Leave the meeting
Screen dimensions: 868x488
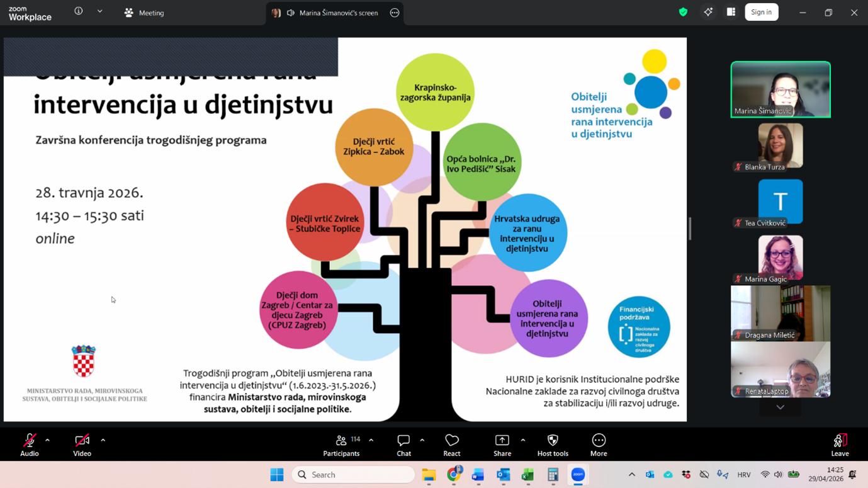tap(840, 445)
